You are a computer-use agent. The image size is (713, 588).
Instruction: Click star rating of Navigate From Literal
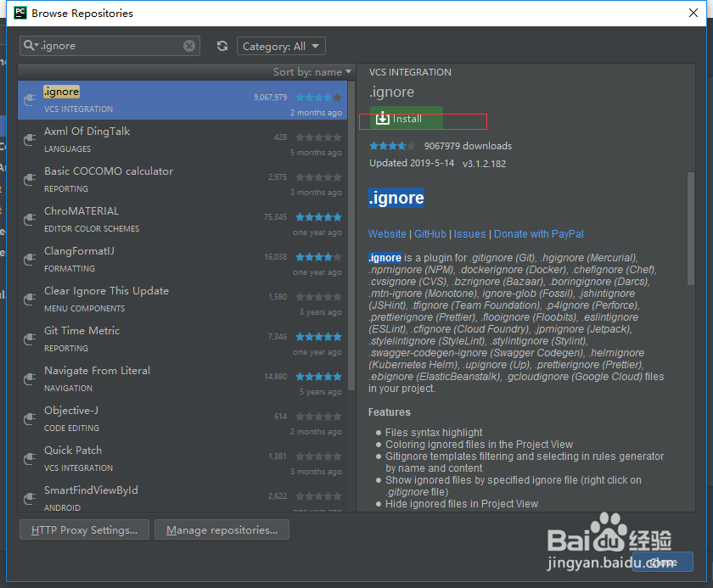[318, 377]
